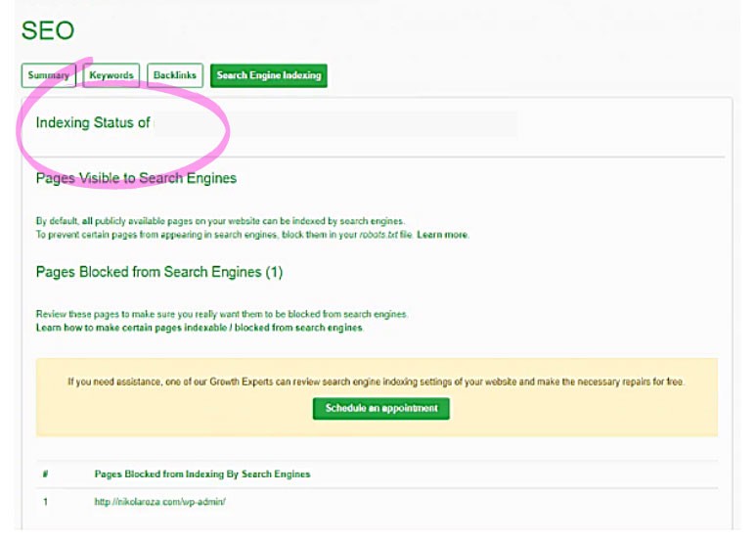756x541 pixels.
Task: Select row number 1 in blocked pages table
Action: [x=45, y=502]
